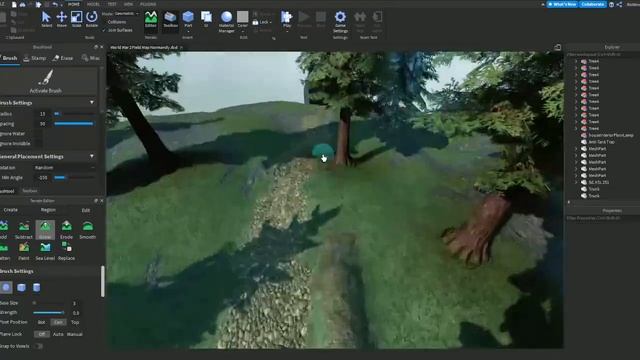This screenshot has height=360, width=640.
Task: Select the Sea Level terrain tool
Action: click(45, 251)
